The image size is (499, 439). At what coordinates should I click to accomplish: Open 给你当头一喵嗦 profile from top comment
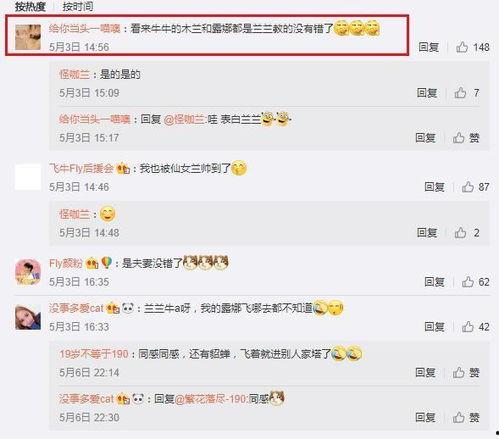pos(85,29)
